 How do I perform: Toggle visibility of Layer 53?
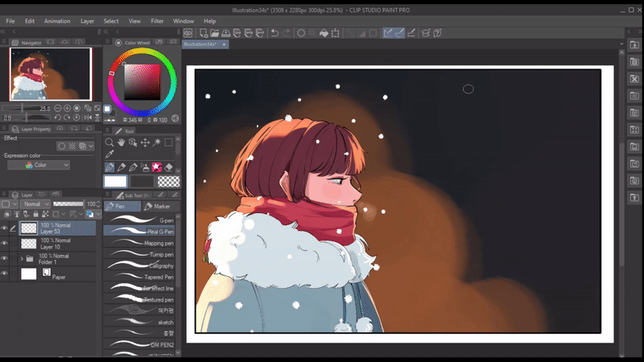(x=4, y=228)
